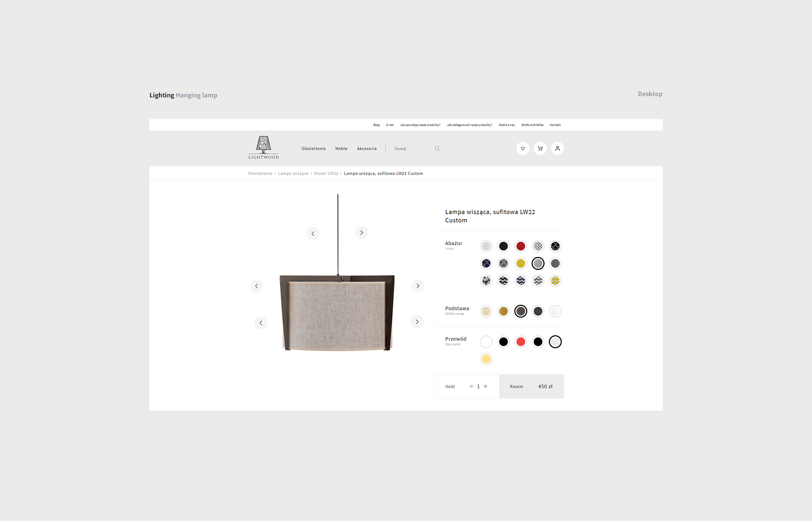Follow the Lampy wiszące breadcrumb link

(293, 174)
